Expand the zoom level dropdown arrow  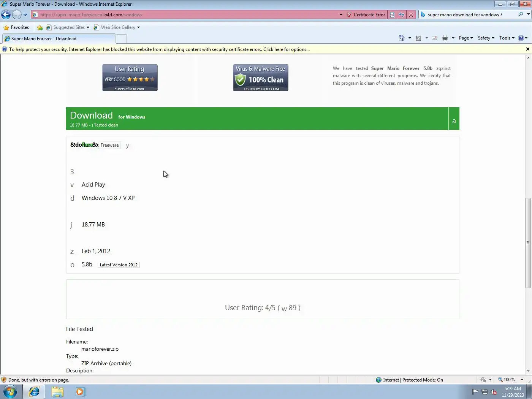(x=522, y=380)
